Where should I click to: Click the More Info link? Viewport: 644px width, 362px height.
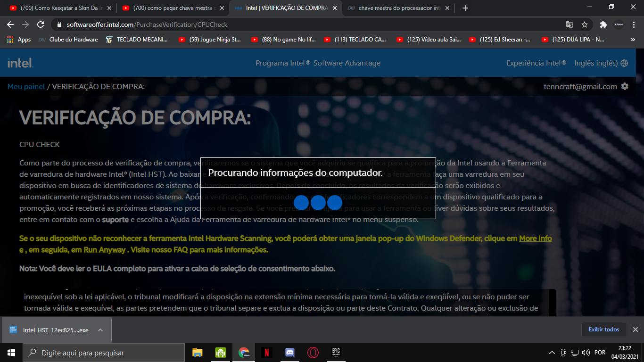[x=536, y=239]
